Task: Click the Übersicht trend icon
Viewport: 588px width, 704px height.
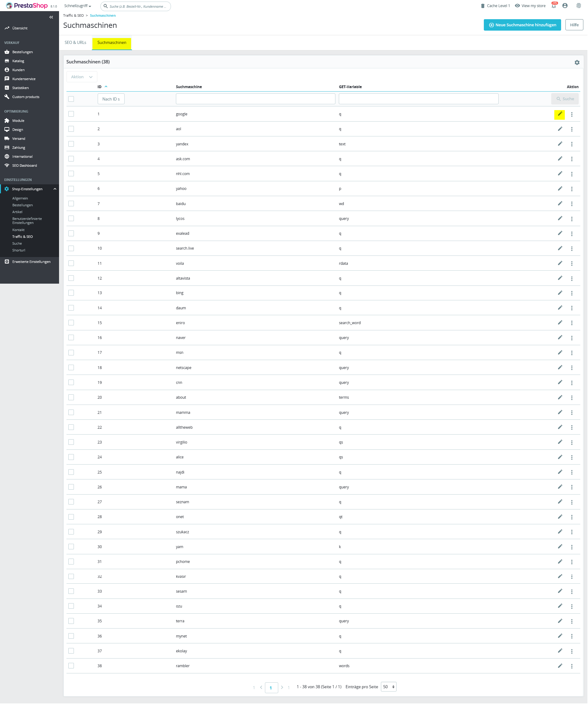Action: 7,28
